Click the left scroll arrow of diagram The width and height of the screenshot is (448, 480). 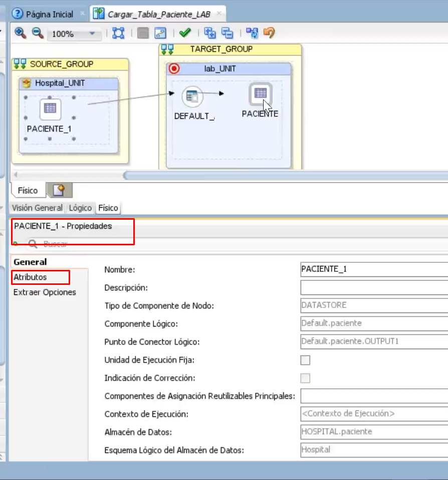(x=16, y=175)
